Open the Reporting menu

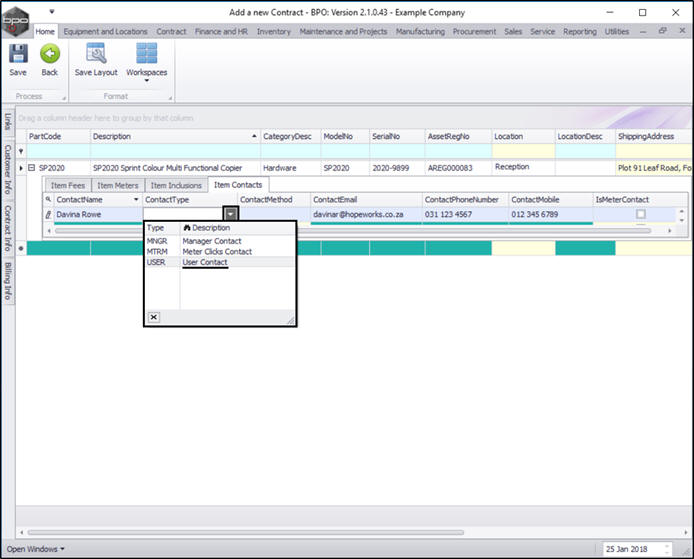tap(580, 31)
